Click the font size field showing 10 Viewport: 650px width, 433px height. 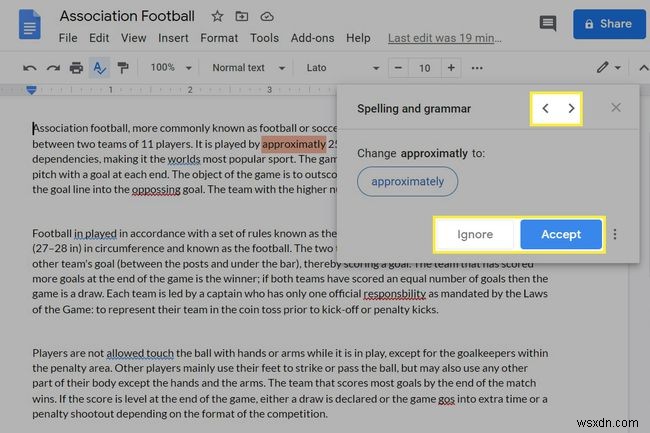[x=424, y=68]
